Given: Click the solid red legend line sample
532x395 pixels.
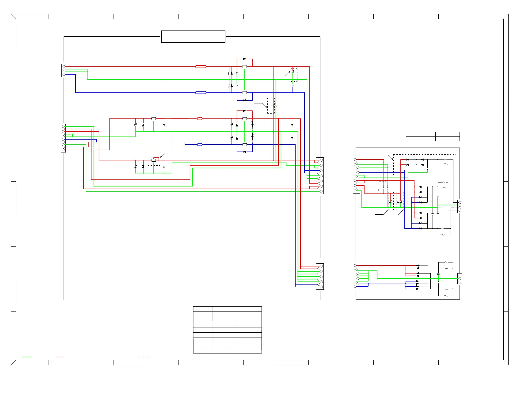Looking at the screenshot, I should tap(60, 357).
